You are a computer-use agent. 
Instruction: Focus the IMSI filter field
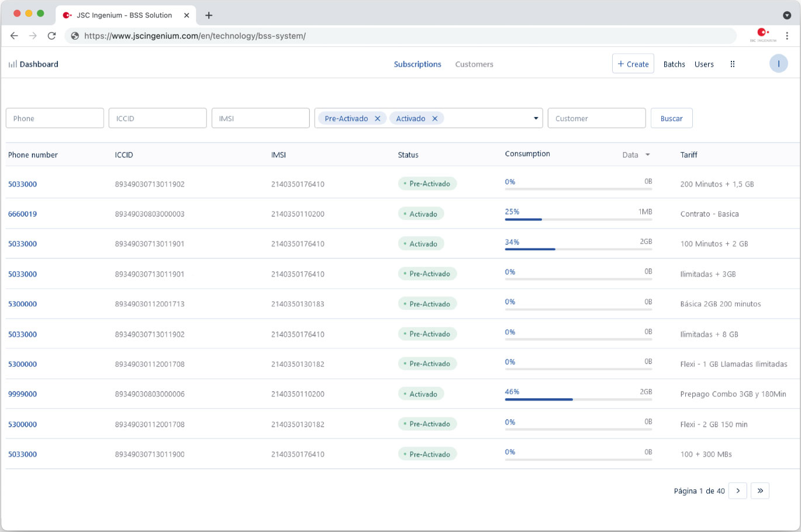pyautogui.click(x=261, y=118)
